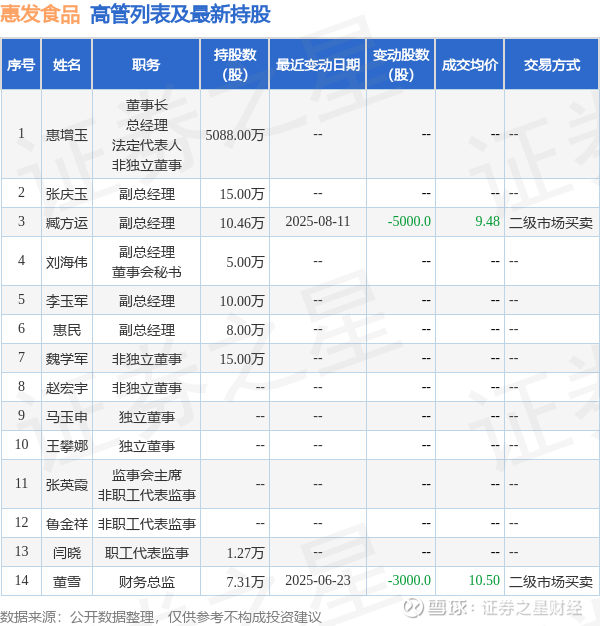Click the name 刘海伟
600x626 pixels.
[x=67, y=262]
